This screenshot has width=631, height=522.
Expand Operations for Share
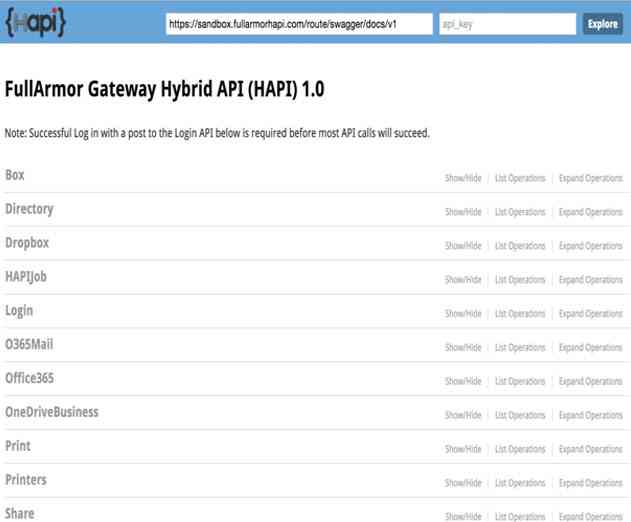tap(591, 516)
